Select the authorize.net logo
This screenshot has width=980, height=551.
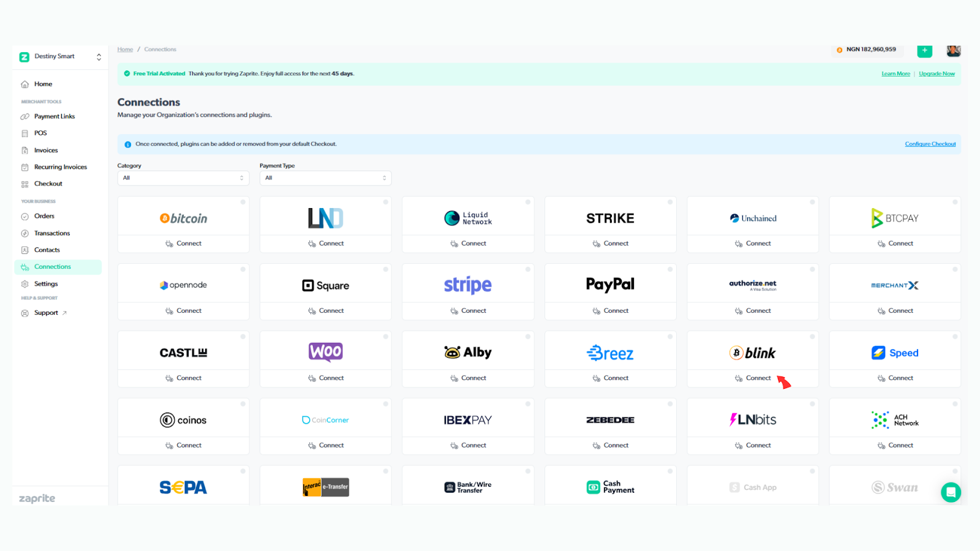753,285
